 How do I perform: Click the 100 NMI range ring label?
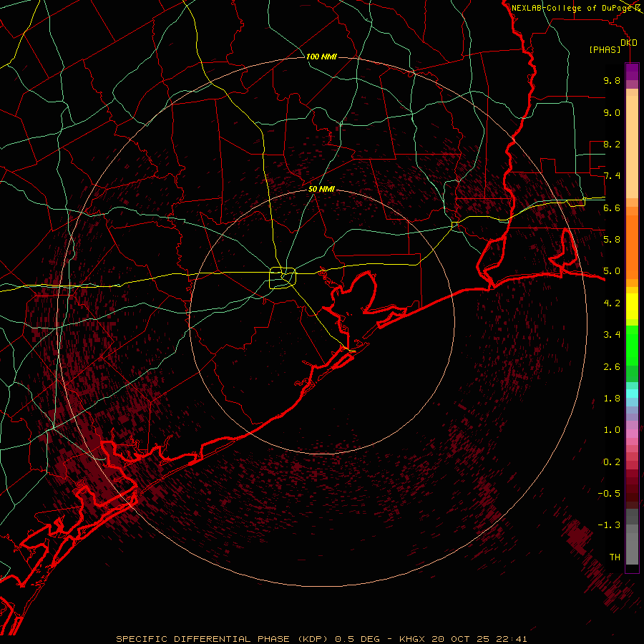[321, 57]
